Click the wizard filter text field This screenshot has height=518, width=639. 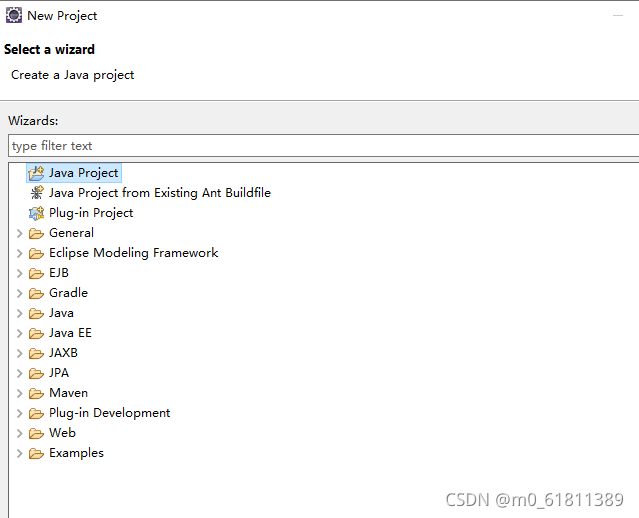tap(320, 146)
